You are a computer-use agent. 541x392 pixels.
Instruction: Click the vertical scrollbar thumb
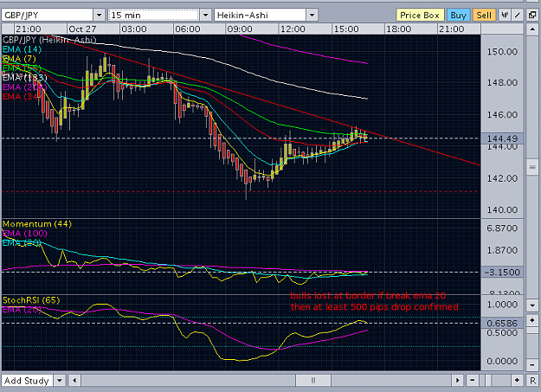pos(532,167)
